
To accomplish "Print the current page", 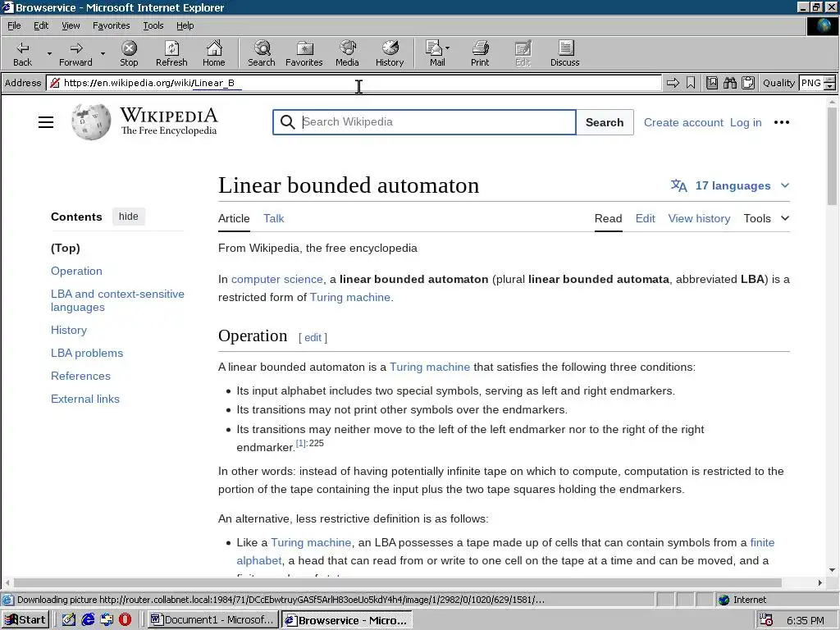I will 480,53.
